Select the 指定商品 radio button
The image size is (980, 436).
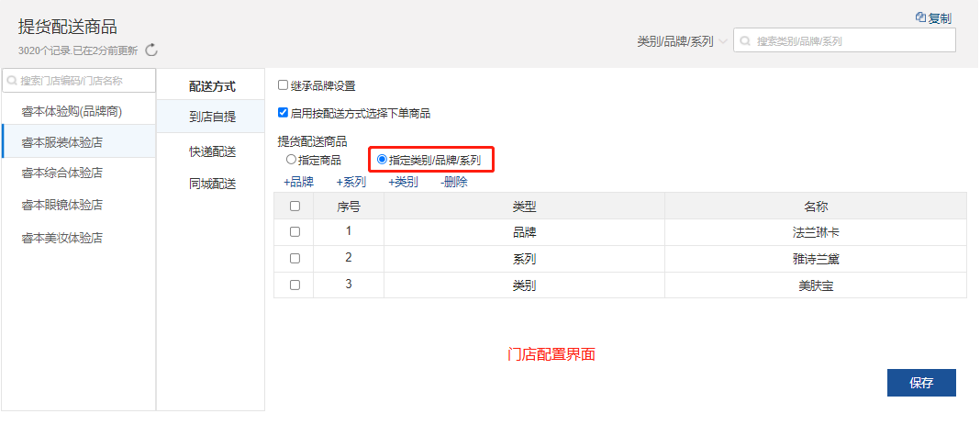(x=291, y=160)
